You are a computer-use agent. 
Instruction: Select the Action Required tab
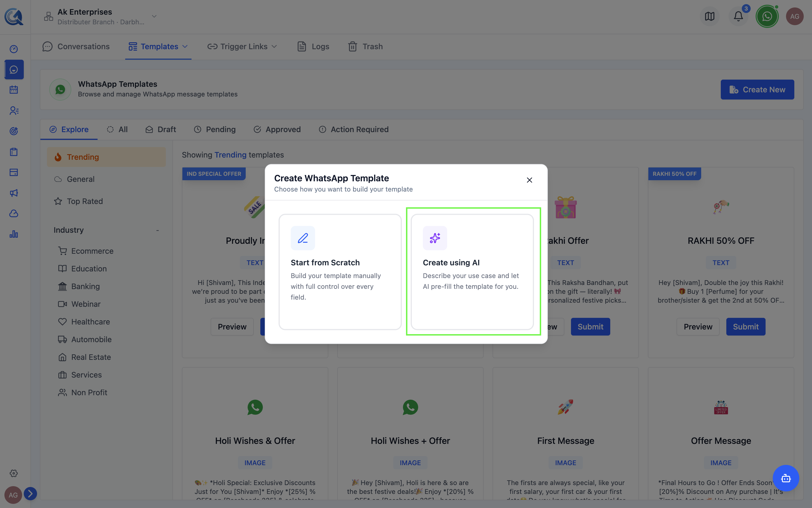[x=354, y=129]
